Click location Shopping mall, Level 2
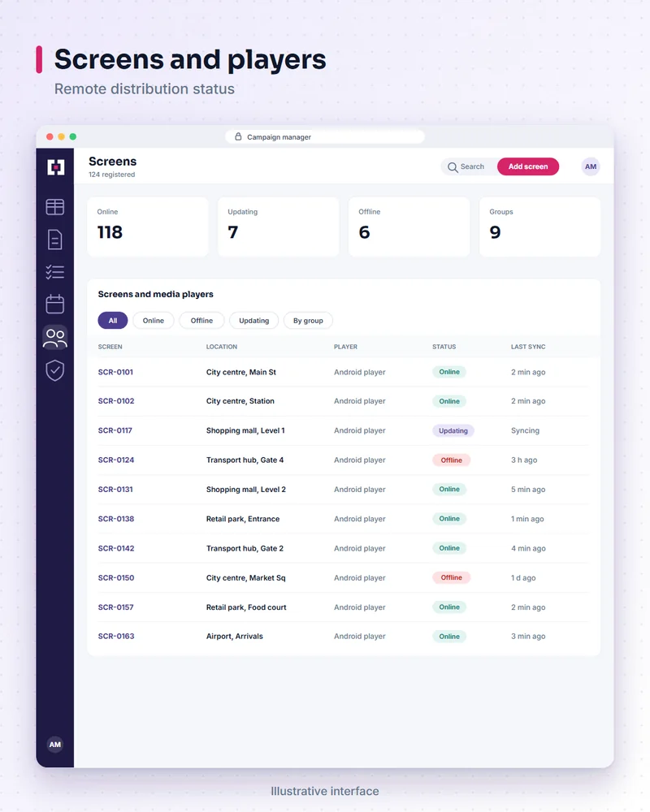Image resolution: width=650 pixels, height=812 pixels. coord(246,490)
